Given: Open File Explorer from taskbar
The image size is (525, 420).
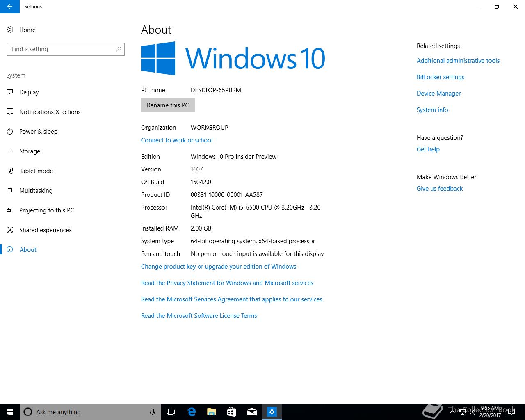Looking at the screenshot, I should click(x=211, y=412).
